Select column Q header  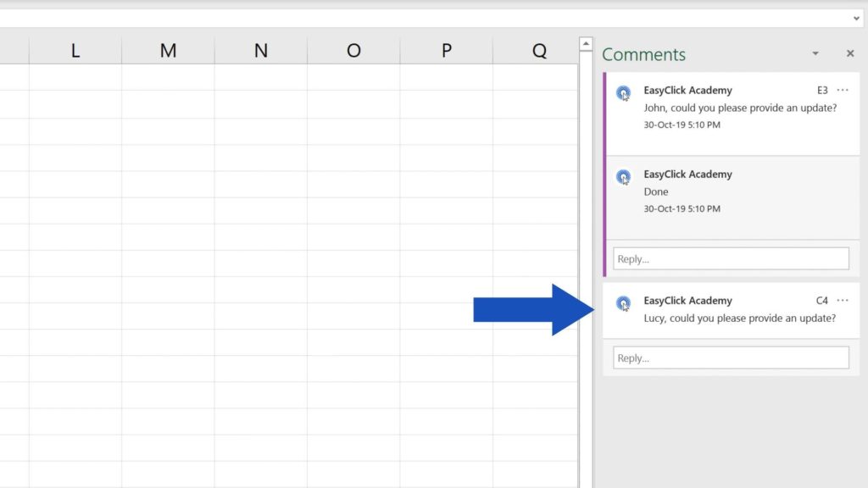(x=538, y=51)
